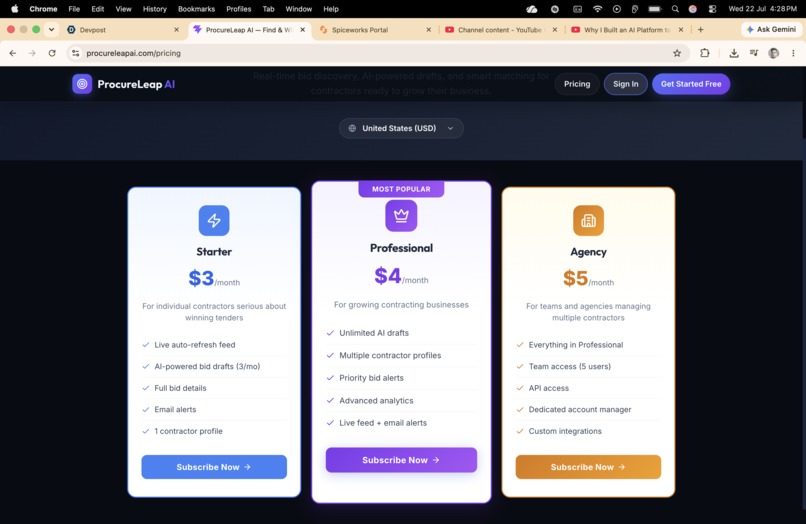
Task: Click the globe icon in region selector
Action: (352, 128)
